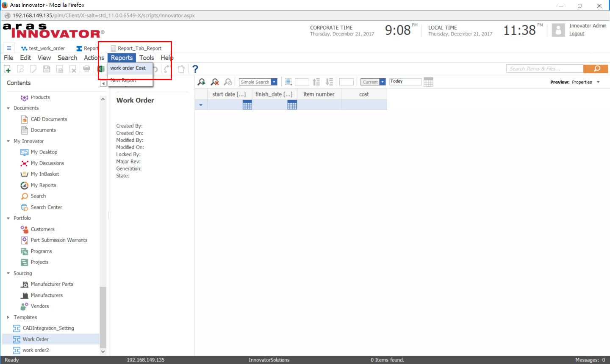610x364 pixels.
Task: Expand the Templates group
Action: point(8,317)
